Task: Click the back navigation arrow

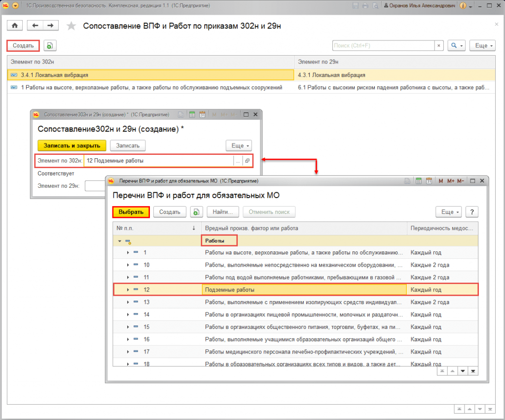Action: [36, 26]
